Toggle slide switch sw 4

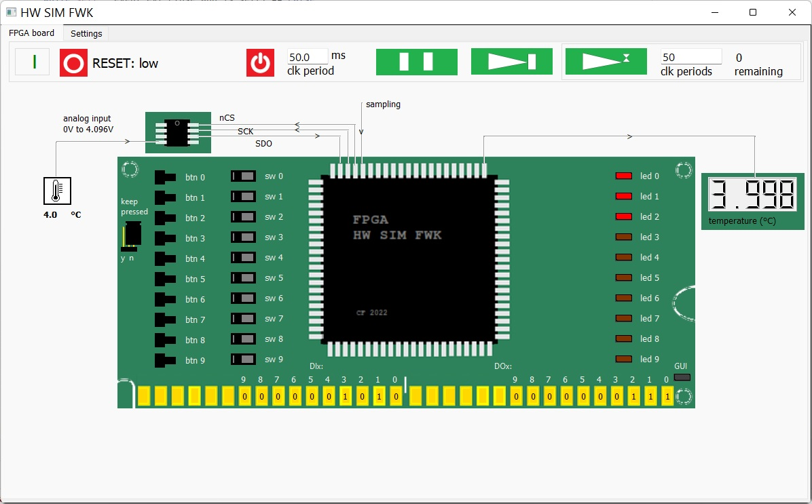(x=243, y=258)
